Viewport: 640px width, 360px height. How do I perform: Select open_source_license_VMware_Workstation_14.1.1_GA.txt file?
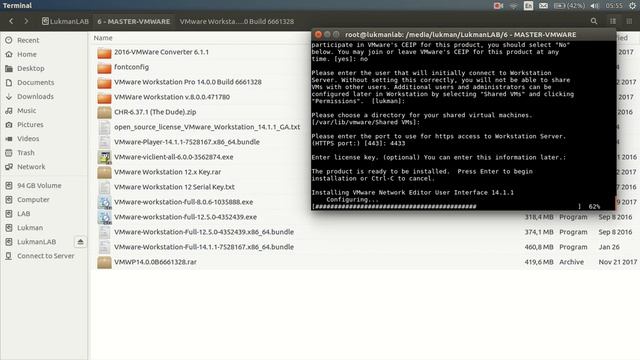coord(207,127)
